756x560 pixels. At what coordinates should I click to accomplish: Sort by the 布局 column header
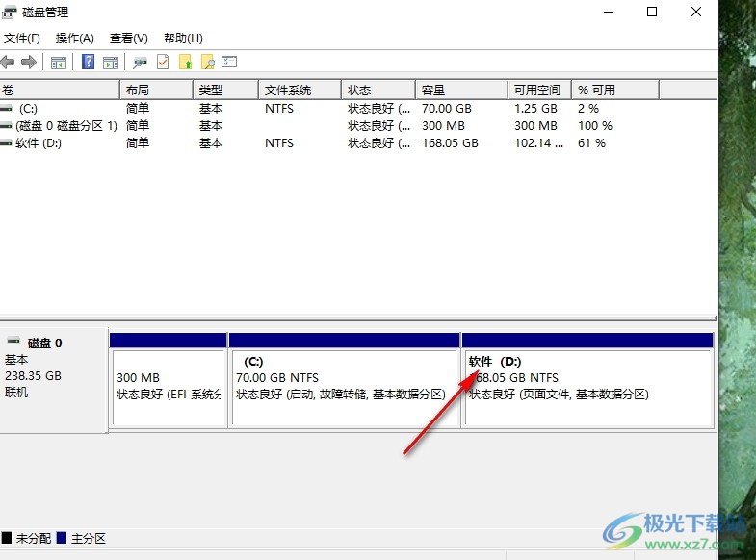click(156, 90)
